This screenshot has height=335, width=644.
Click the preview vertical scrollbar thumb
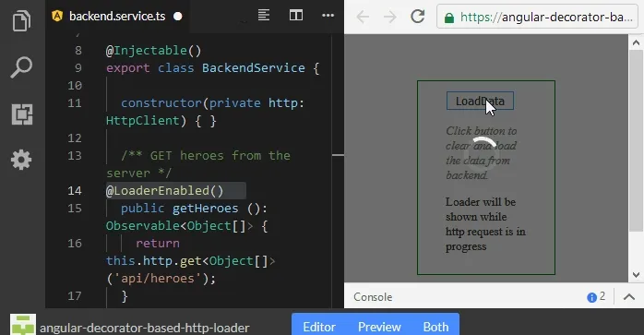point(636,141)
